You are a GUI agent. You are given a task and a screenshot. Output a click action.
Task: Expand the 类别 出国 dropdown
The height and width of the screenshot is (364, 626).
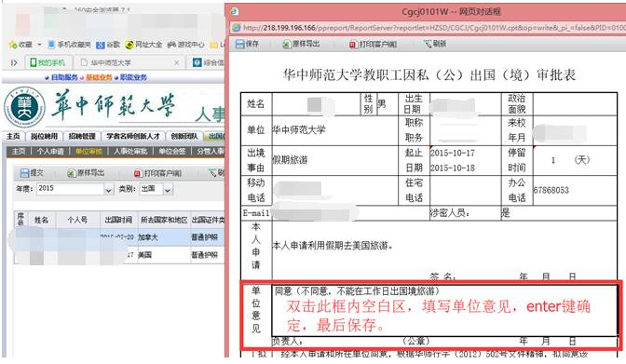[168, 190]
